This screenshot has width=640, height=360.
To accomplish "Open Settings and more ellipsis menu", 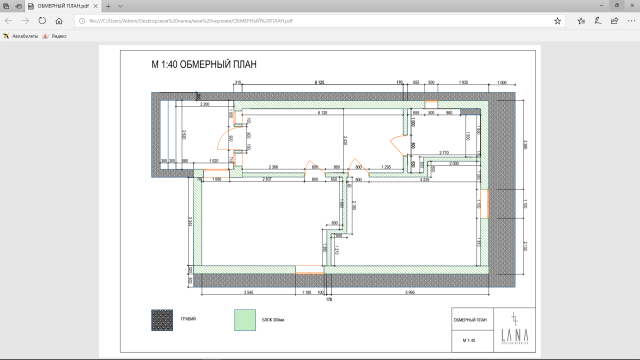I will coord(631,21).
